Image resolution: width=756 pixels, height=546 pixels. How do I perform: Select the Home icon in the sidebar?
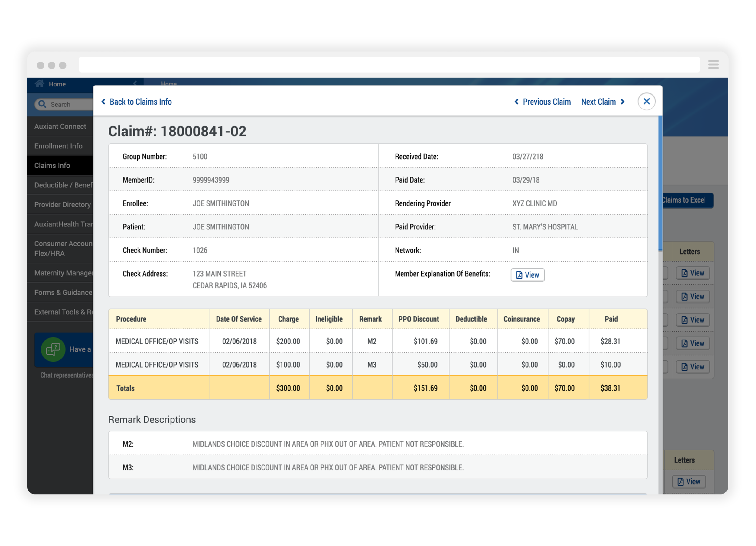pyautogui.click(x=40, y=84)
